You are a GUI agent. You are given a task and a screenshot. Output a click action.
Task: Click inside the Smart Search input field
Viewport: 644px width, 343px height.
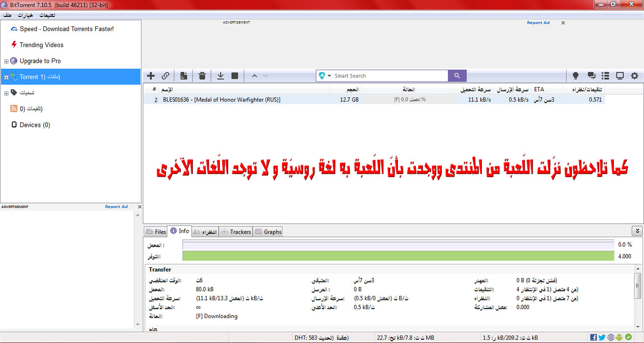tap(389, 76)
